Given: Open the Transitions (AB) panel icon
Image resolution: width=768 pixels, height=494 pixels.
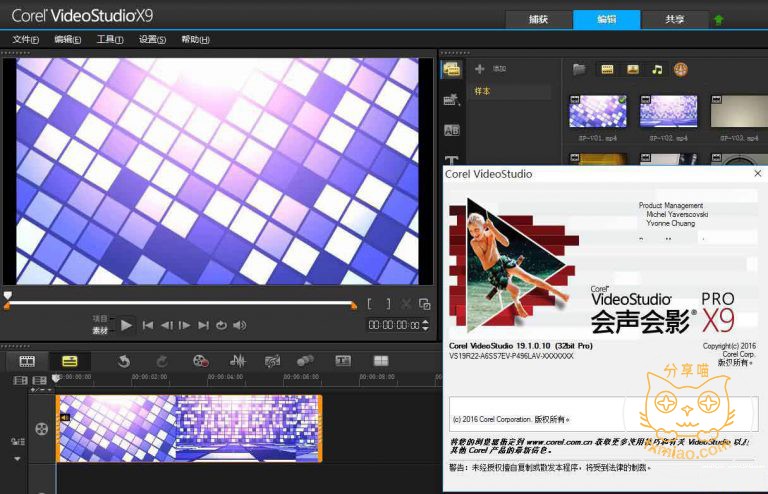Looking at the screenshot, I should tap(452, 130).
